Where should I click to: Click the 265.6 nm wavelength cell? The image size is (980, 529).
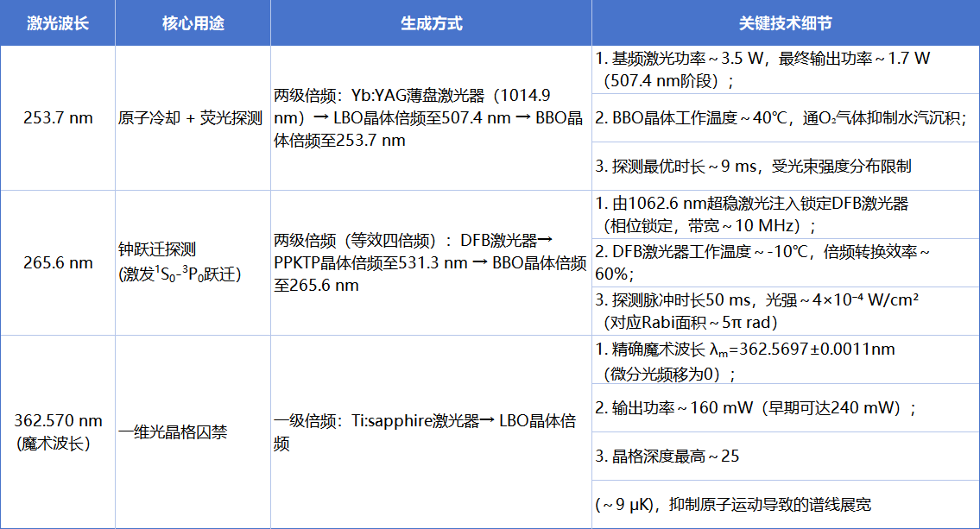tap(57, 262)
